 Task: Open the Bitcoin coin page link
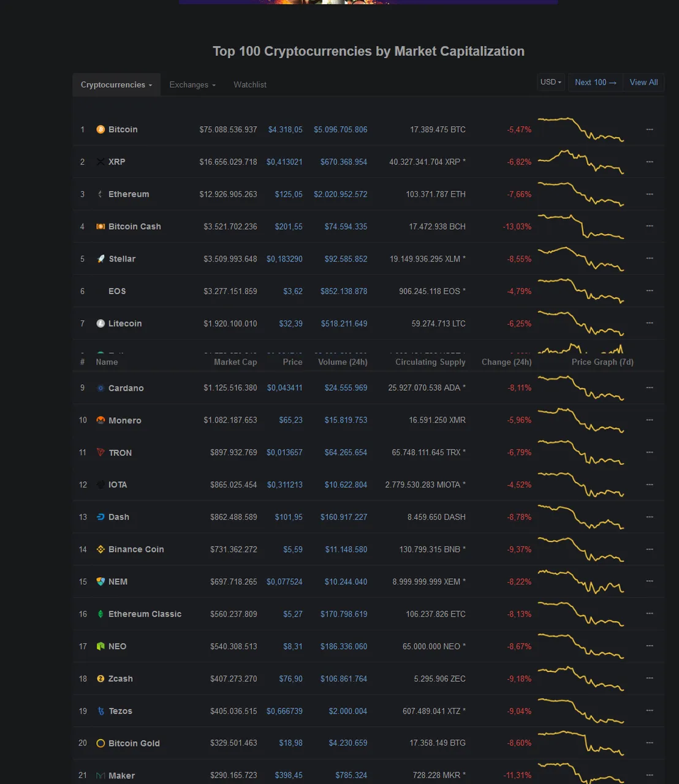point(123,129)
